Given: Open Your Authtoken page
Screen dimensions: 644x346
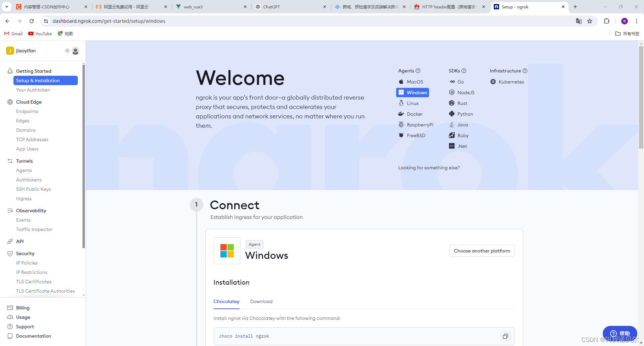Looking at the screenshot, I should click(x=33, y=90).
